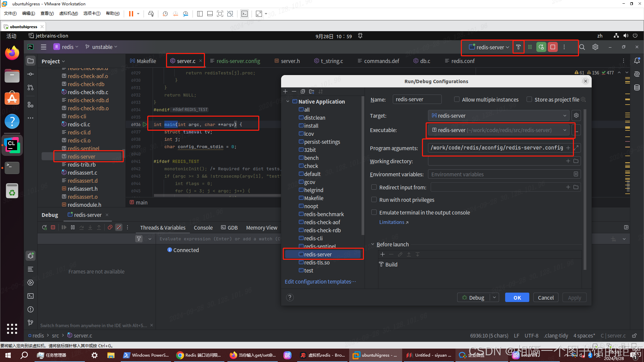Open the Edit configuration templates link
Image resolution: width=644 pixels, height=362 pixels.
pyautogui.click(x=320, y=282)
